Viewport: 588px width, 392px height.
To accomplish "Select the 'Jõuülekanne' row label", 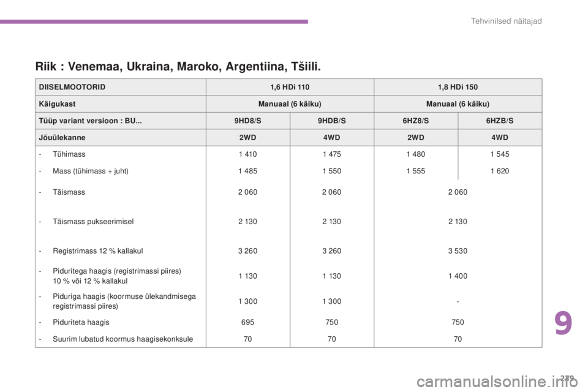I will pos(62,138).
